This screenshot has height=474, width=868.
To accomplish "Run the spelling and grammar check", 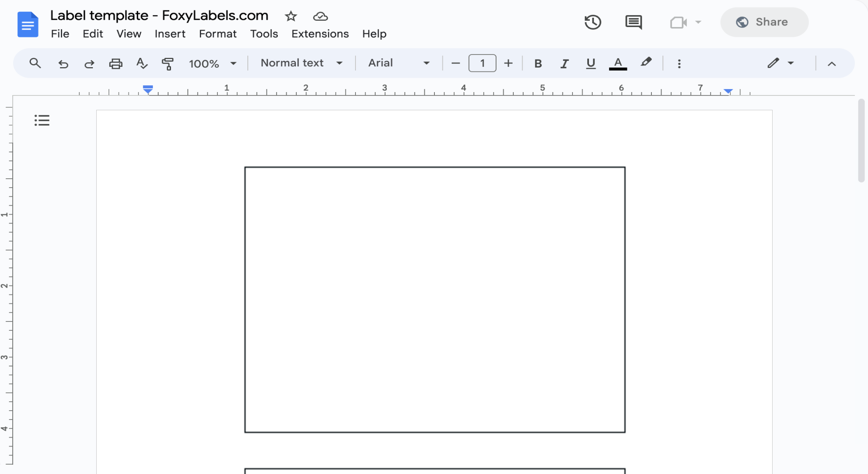I will coord(142,63).
